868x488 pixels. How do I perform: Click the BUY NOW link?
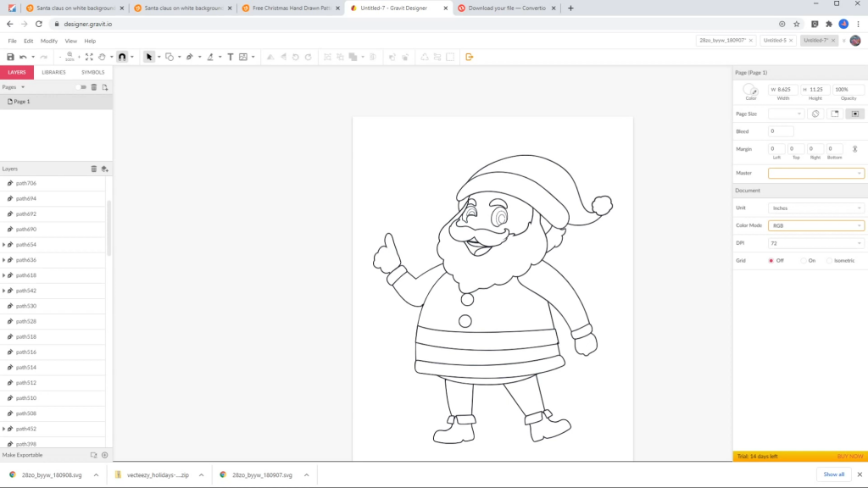[849, 456]
